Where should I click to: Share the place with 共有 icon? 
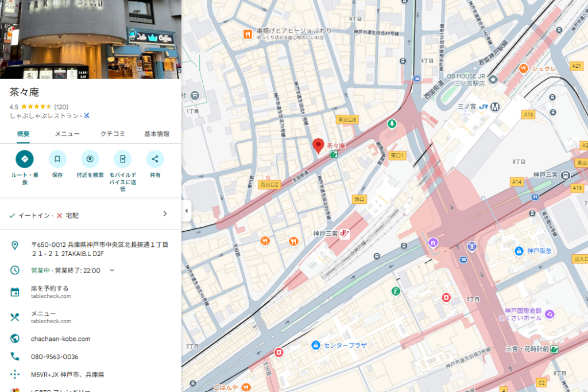point(155,159)
